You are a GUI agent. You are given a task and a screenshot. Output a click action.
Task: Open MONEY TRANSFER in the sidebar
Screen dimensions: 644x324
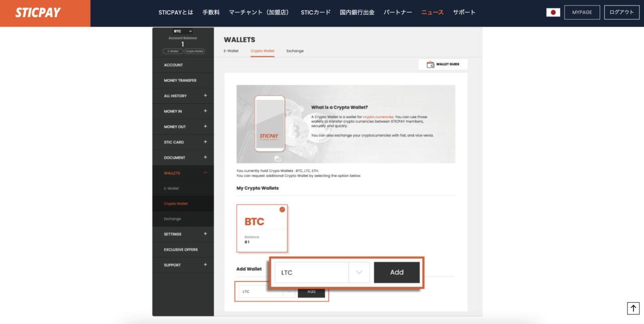coord(183,80)
